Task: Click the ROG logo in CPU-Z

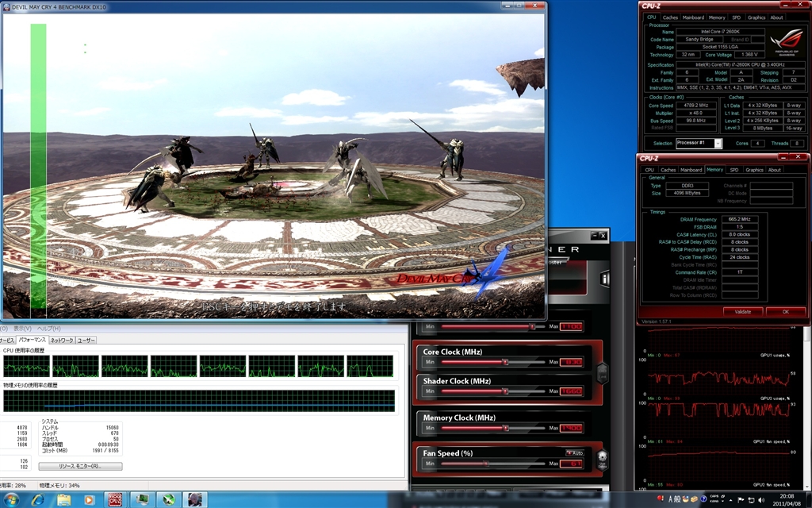Action: (787, 43)
